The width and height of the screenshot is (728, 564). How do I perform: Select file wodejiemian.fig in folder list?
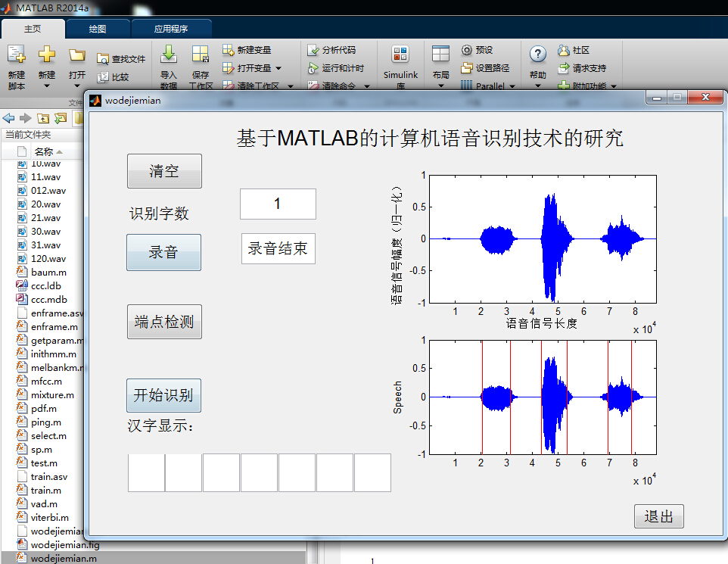click(x=65, y=545)
